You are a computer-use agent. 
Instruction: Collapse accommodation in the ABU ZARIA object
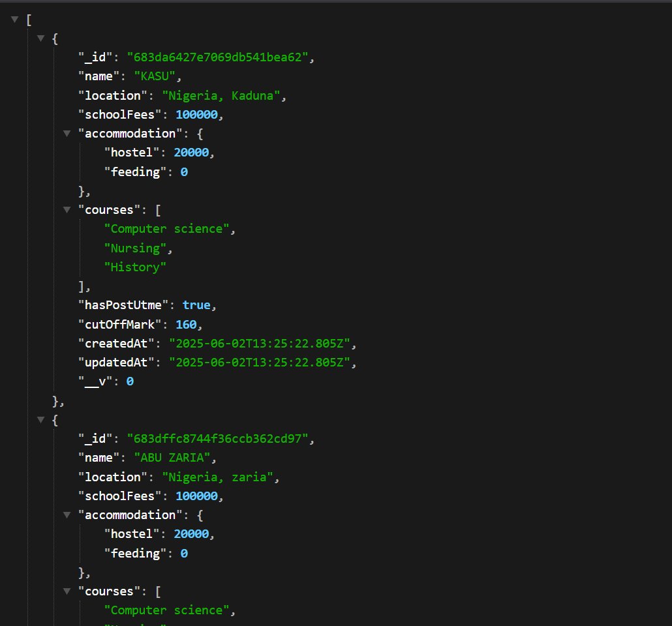[67, 514]
